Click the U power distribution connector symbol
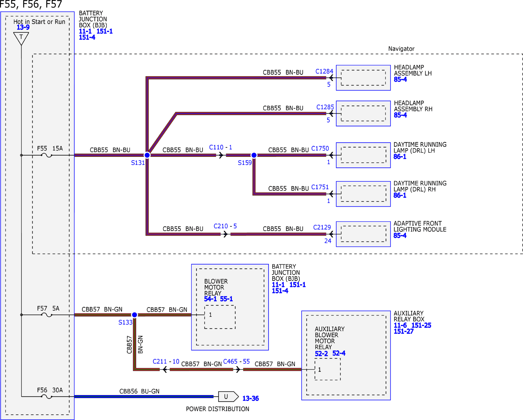The width and height of the screenshot is (523, 420). click(x=228, y=396)
